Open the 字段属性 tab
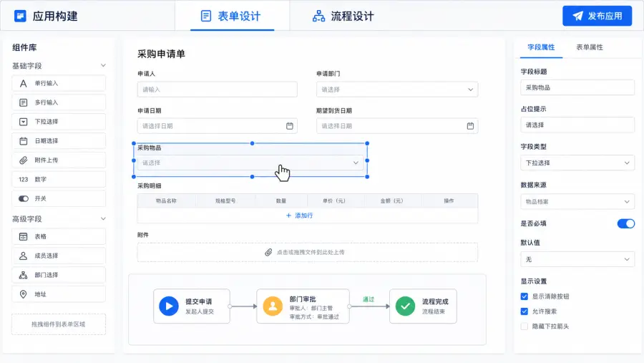This screenshot has height=363, width=644. [541, 47]
